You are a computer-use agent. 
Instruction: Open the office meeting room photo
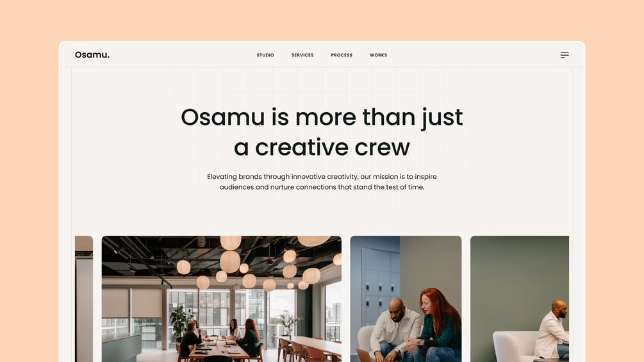221,299
